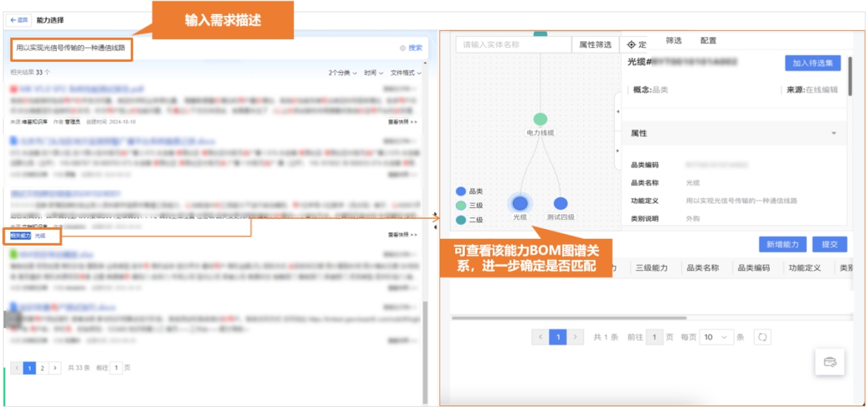Toggle 品类 legend item in graph
The image size is (868, 411).
coord(461,191)
